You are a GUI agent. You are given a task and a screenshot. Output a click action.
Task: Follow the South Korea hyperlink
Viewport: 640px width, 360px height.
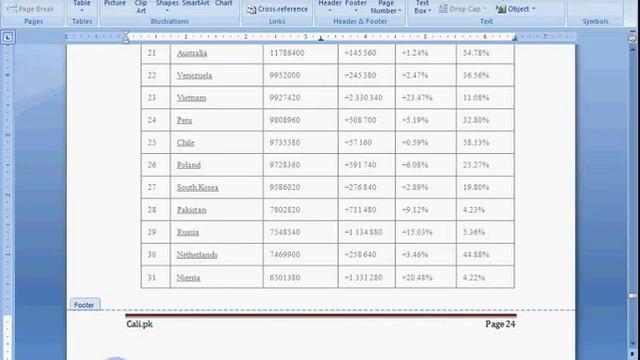click(x=198, y=188)
